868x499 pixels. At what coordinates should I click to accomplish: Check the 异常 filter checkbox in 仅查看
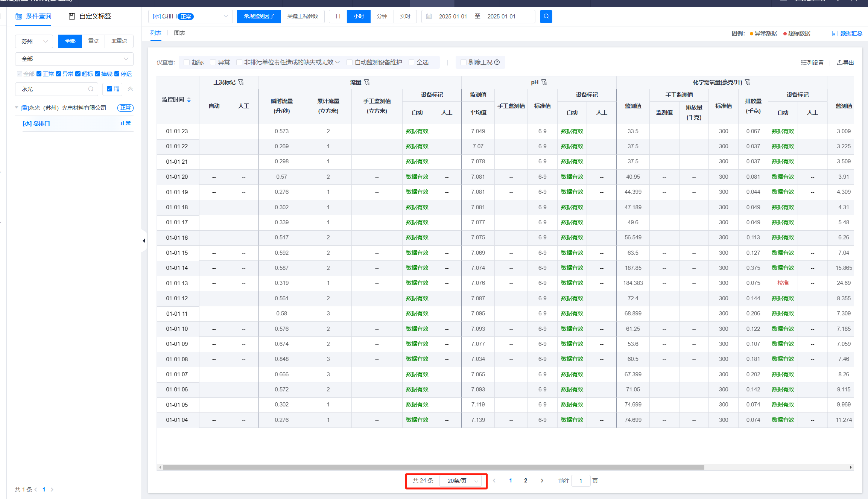(213, 62)
